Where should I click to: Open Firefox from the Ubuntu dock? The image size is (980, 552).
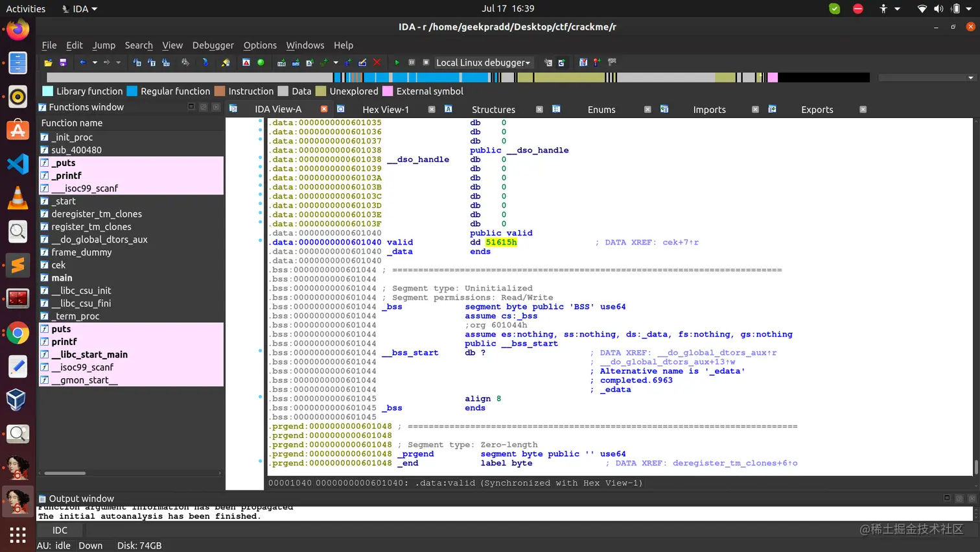tap(17, 30)
